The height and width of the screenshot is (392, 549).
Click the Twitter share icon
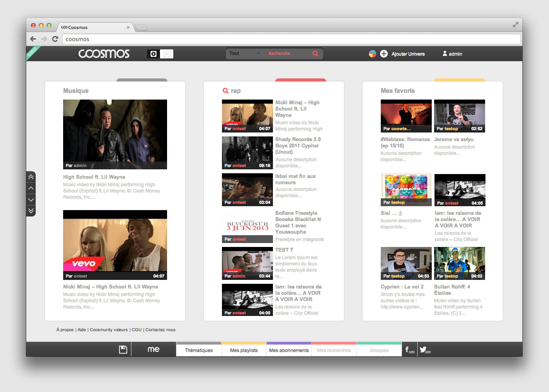tap(425, 350)
